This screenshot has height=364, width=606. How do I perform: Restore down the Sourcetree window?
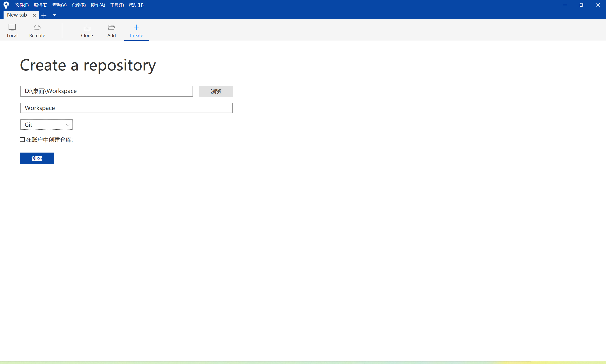[x=581, y=5]
